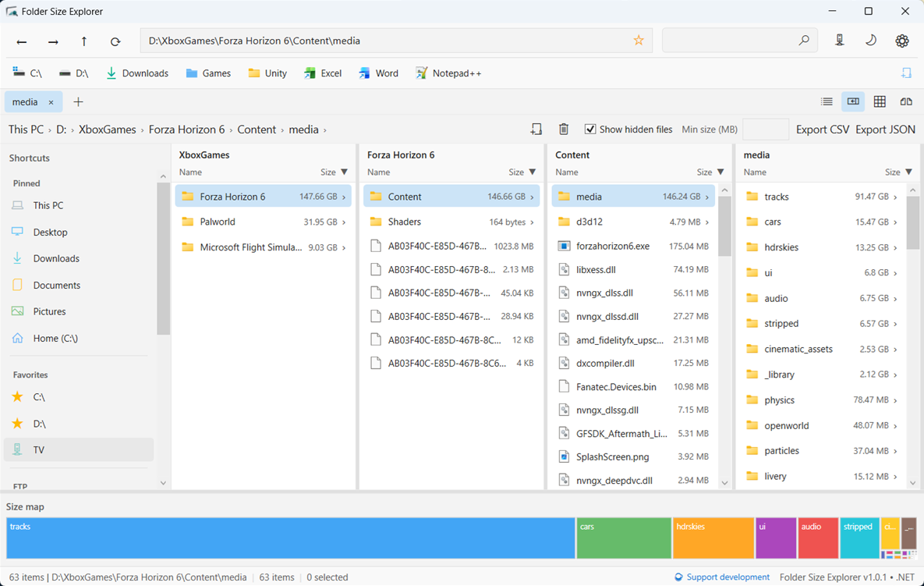
Task: Select Microsoft Flight Simulator folder row
Action: pos(263,247)
